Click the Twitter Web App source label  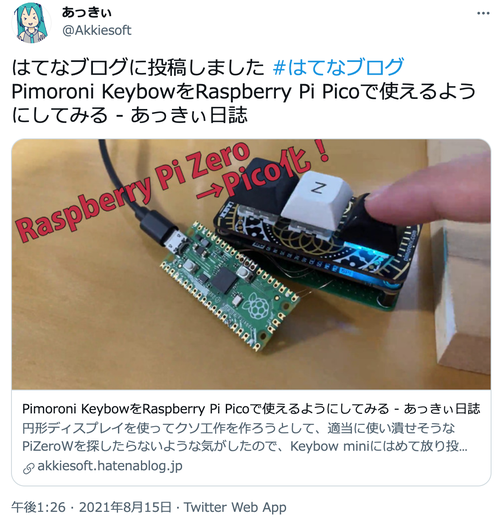click(x=235, y=507)
